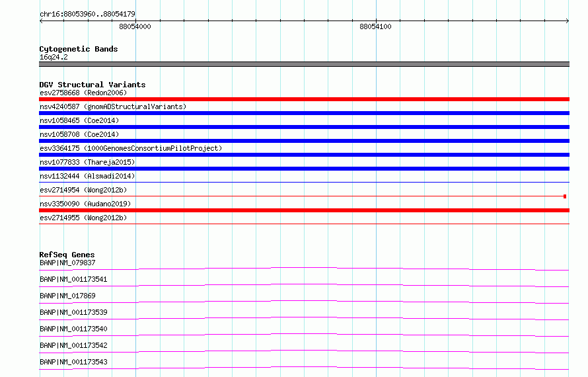588x377 pixels.
Task: Click the DGV Structural Variants track title
Action: point(92,85)
